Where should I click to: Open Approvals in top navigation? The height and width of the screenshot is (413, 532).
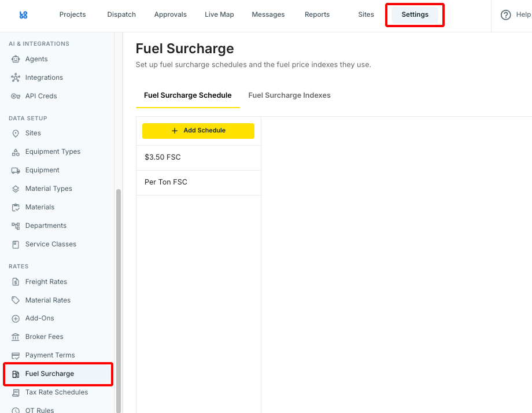(171, 14)
